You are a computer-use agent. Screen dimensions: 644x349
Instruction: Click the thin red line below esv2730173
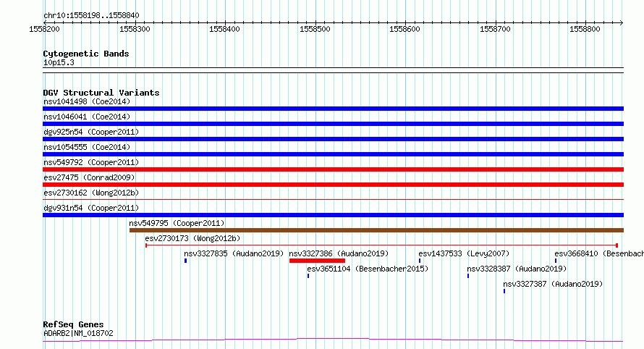click(381, 245)
